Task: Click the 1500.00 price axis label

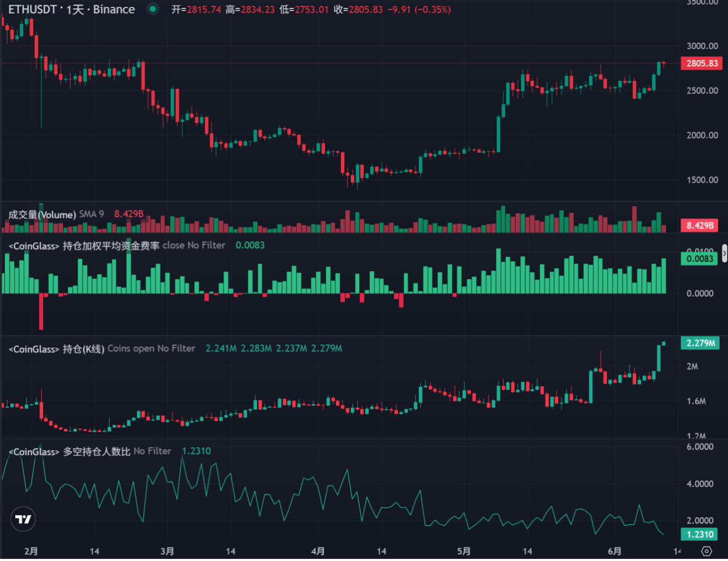Action: (702, 180)
